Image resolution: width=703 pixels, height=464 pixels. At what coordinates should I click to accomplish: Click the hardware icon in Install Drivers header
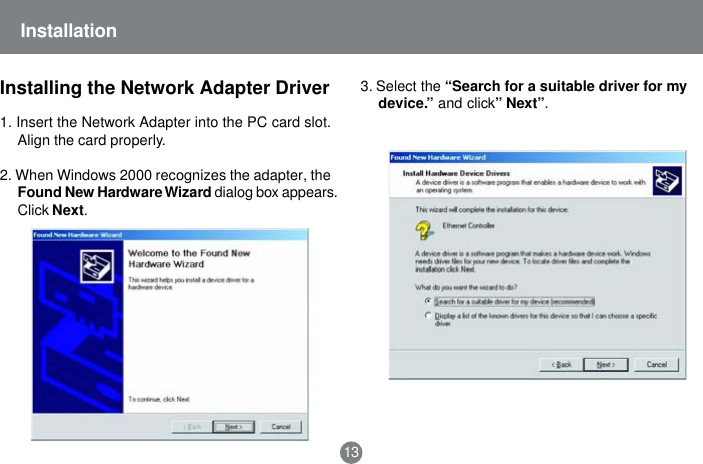[667, 181]
